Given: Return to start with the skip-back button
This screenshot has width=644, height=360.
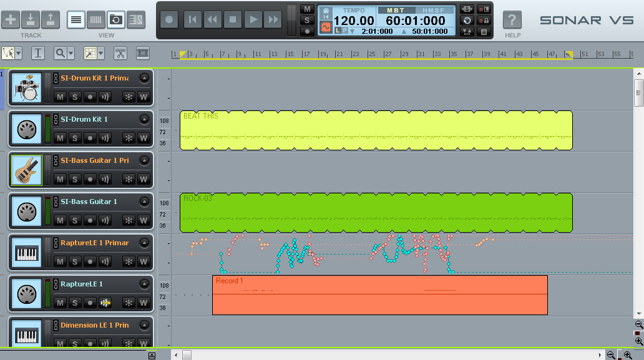Looking at the screenshot, I should 192,19.
